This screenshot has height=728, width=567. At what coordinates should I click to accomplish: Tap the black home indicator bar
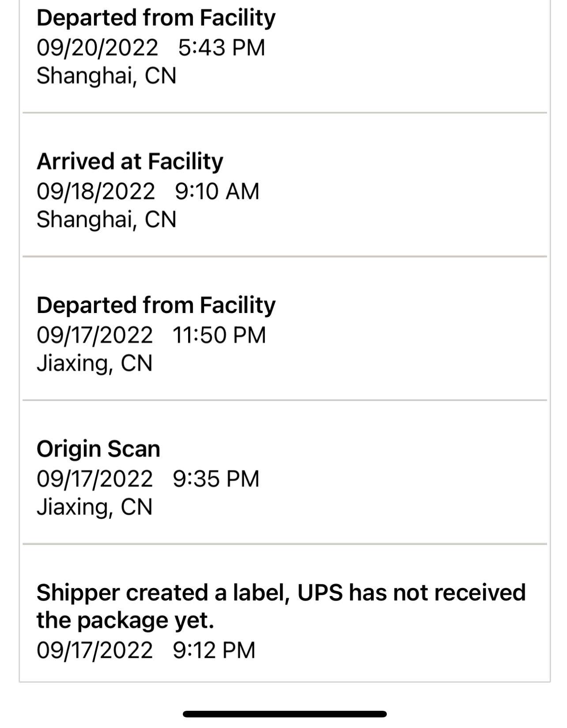[x=284, y=714]
